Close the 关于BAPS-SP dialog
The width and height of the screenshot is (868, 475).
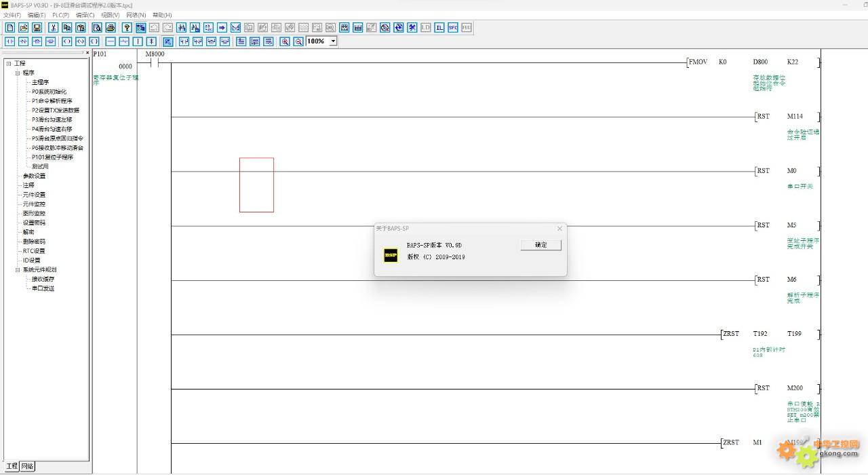559,229
